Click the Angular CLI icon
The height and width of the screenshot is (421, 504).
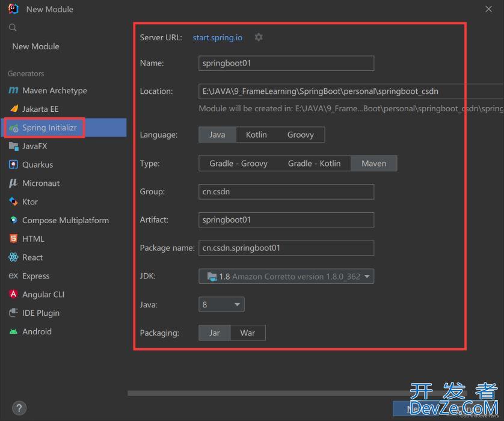[13, 294]
